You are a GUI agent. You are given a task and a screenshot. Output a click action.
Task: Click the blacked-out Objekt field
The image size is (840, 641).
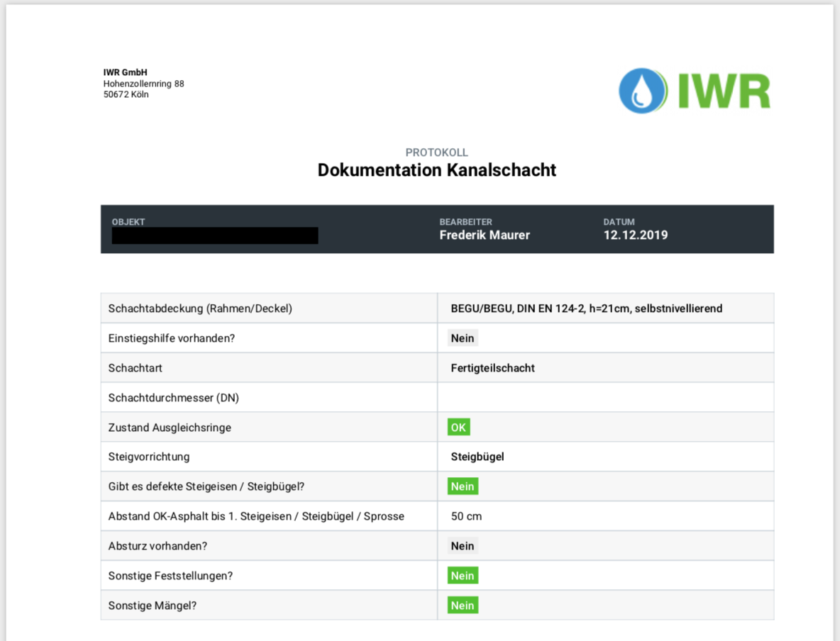[214, 235]
